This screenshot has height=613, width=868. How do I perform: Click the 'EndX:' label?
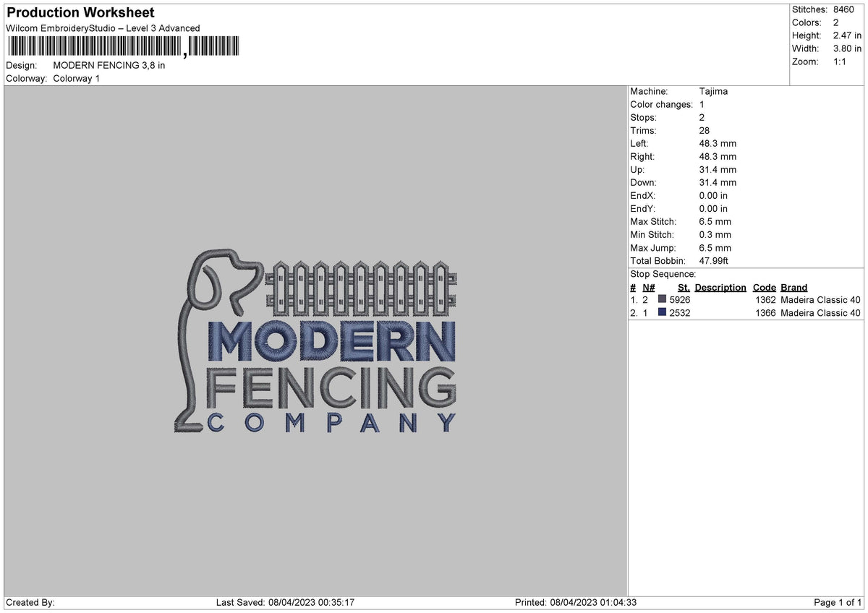pyautogui.click(x=642, y=195)
